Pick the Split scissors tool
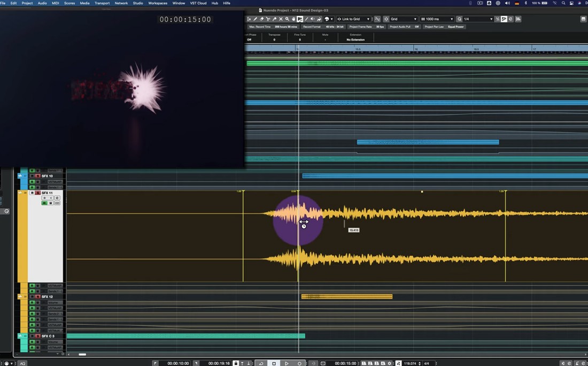 point(268,19)
